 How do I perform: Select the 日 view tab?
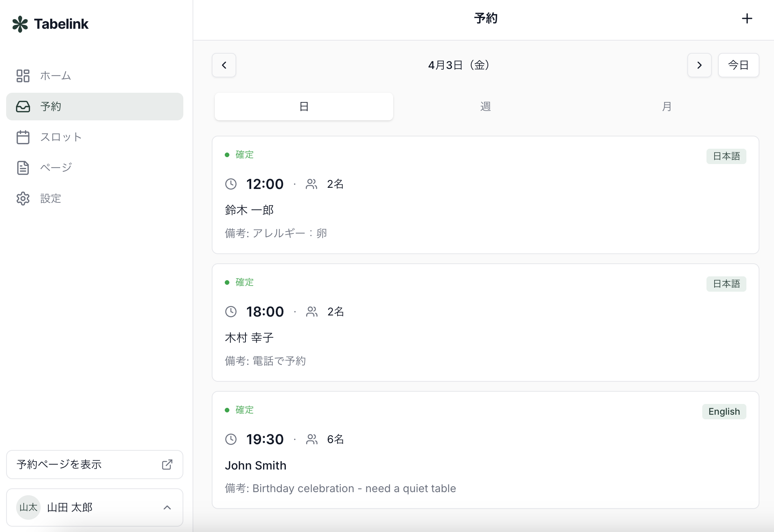click(x=303, y=107)
